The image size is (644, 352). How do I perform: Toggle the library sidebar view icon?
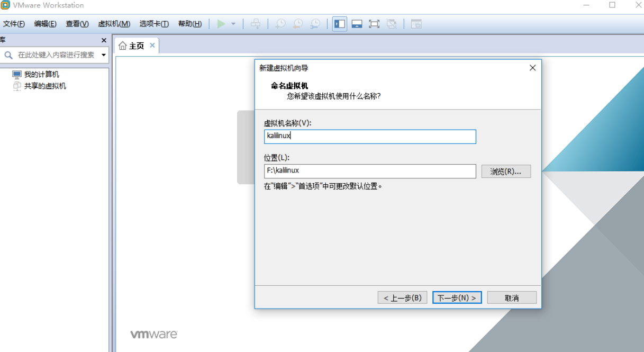340,24
